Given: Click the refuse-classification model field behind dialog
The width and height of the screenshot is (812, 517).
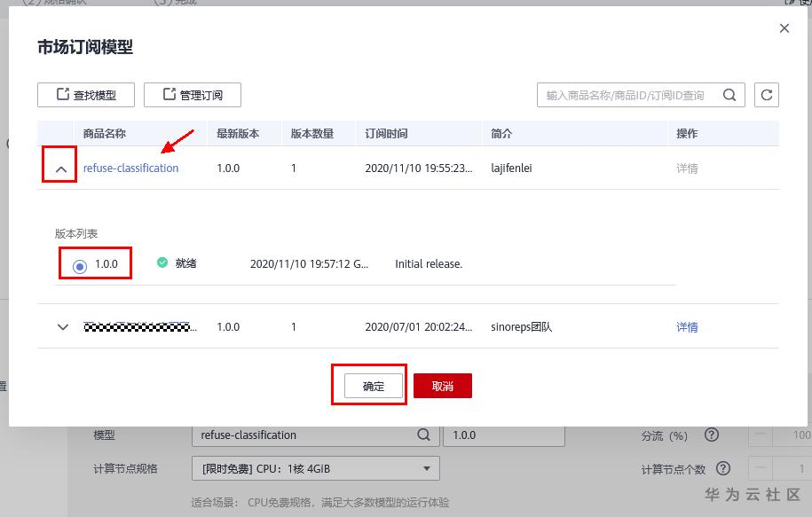Looking at the screenshot, I should (x=315, y=435).
